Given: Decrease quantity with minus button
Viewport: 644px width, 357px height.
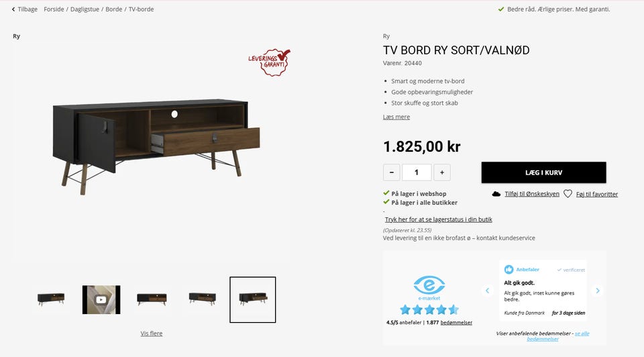Looking at the screenshot, I should coord(392,172).
